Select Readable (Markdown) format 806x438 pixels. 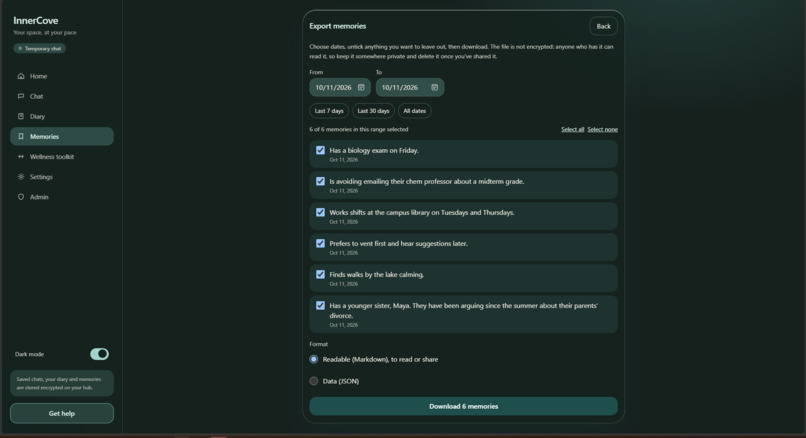(314, 359)
